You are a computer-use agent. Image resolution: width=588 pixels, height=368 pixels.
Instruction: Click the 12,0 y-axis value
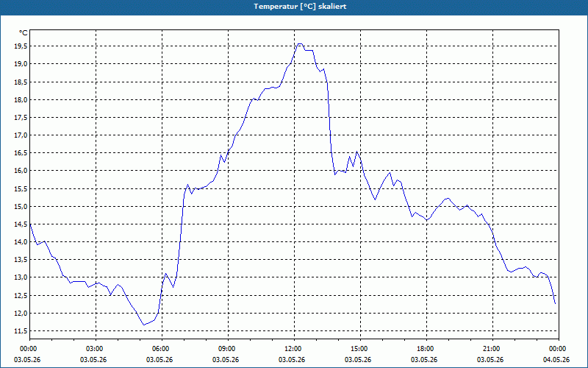tap(21, 313)
